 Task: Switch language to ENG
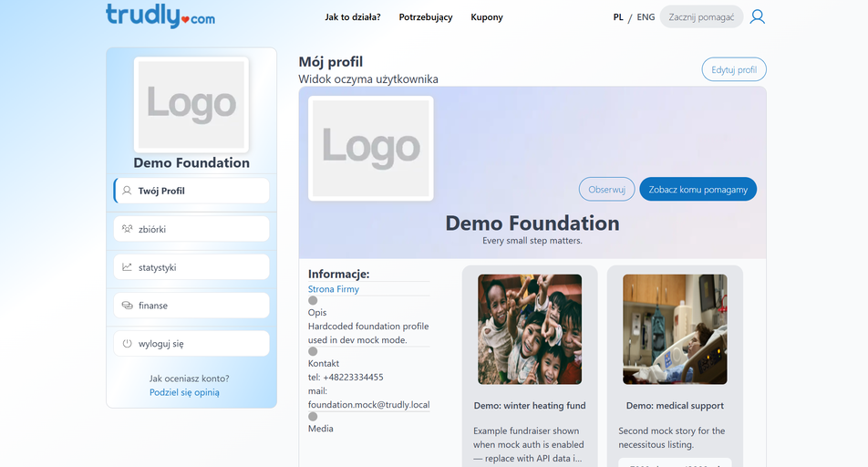tap(646, 17)
